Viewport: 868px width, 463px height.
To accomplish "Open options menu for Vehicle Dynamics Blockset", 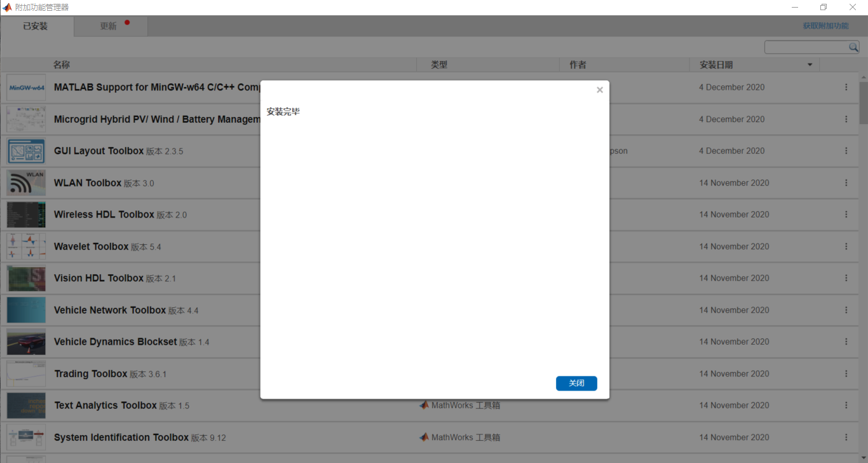I will [846, 342].
